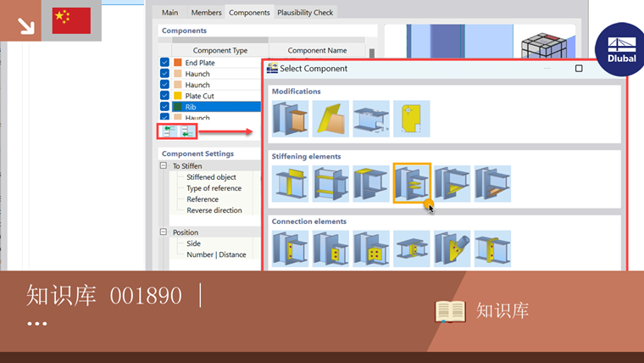Select the second Stiffening icon with two yellow plates

[x=330, y=184]
